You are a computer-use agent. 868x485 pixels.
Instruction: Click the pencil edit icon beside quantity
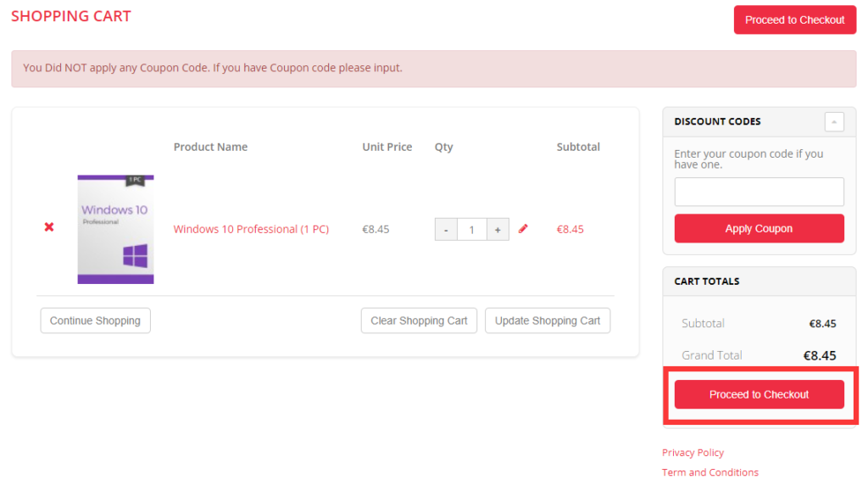523,229
